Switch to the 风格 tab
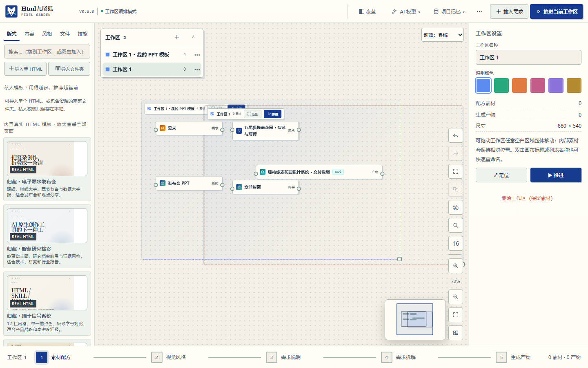Screen dimensions: 588x368 [47, 34]
